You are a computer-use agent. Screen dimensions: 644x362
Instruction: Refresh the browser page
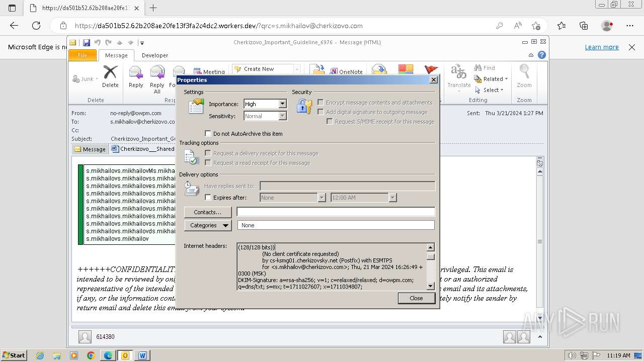click(x=36, y=26)
